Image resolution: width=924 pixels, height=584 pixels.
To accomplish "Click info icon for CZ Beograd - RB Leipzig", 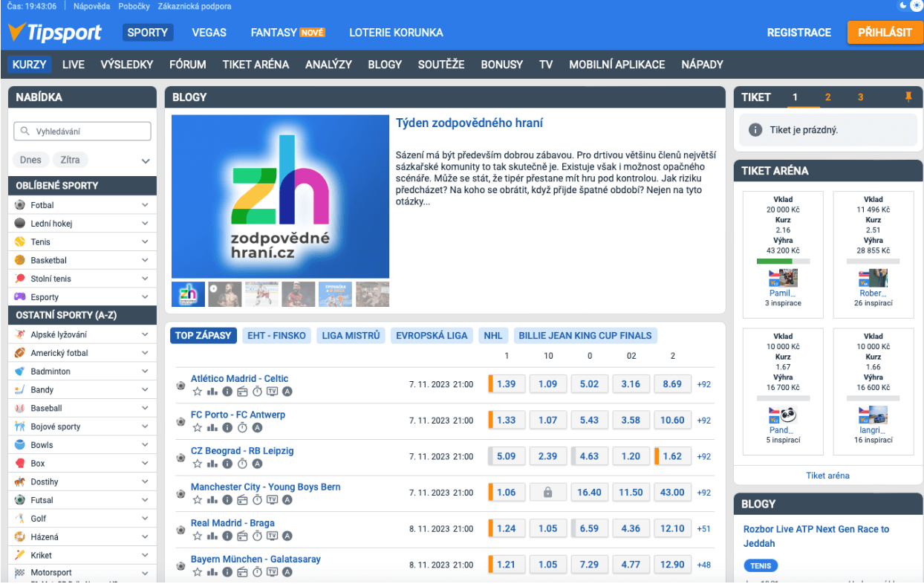I will (x=227, y=464).
